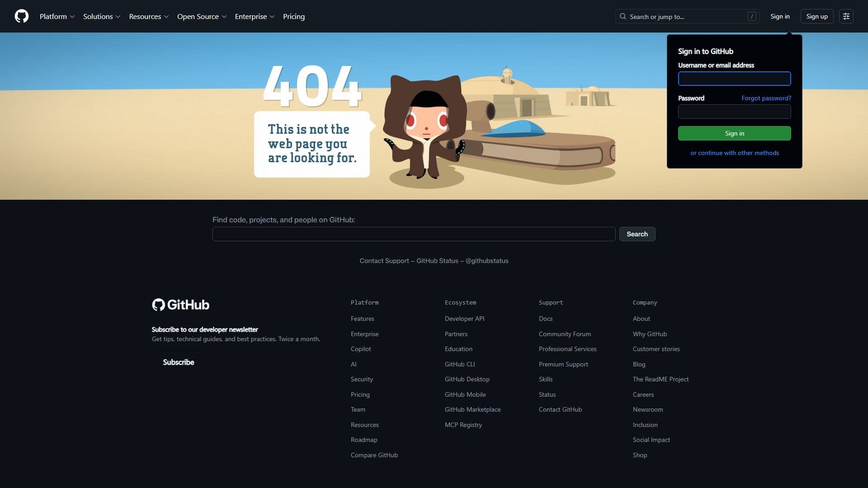Viewport: 868px width, 488px height.
Task: Open GitHub Desktop footer link
Action: (467, 379)
